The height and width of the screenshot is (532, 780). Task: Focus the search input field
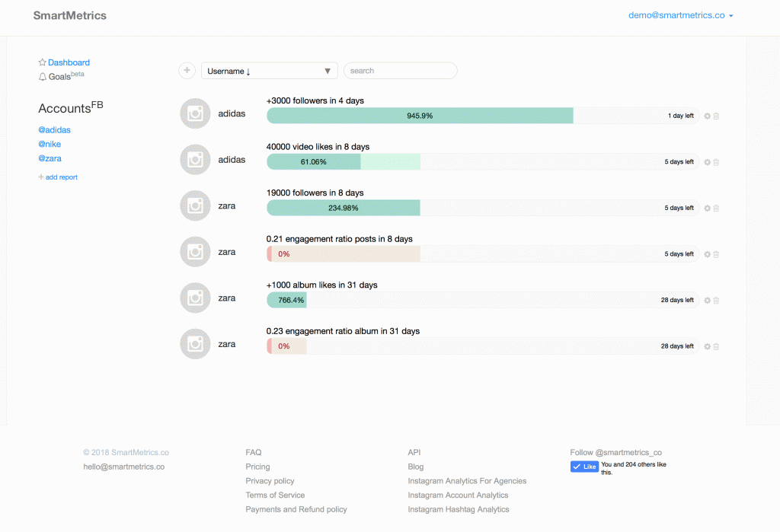tap(401, 71)
